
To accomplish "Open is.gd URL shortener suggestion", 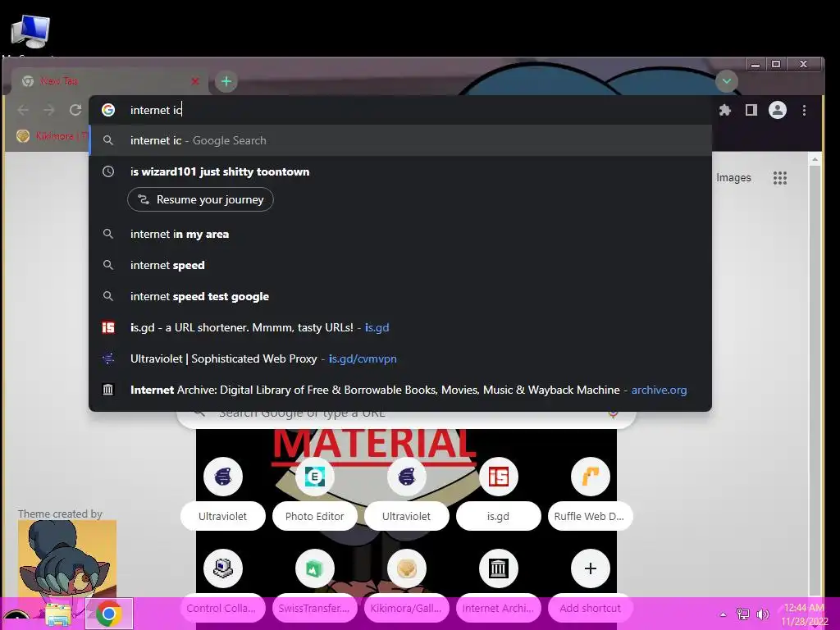I will point(400,327).
